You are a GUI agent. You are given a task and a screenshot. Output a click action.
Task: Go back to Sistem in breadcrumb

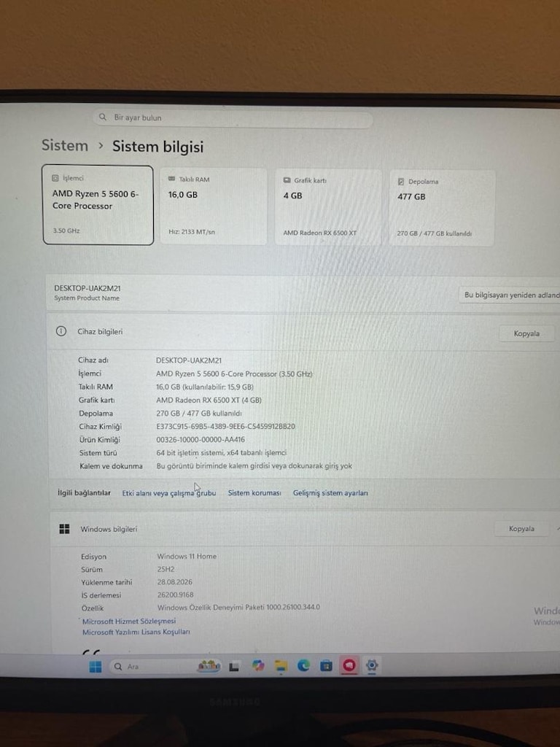65,145
